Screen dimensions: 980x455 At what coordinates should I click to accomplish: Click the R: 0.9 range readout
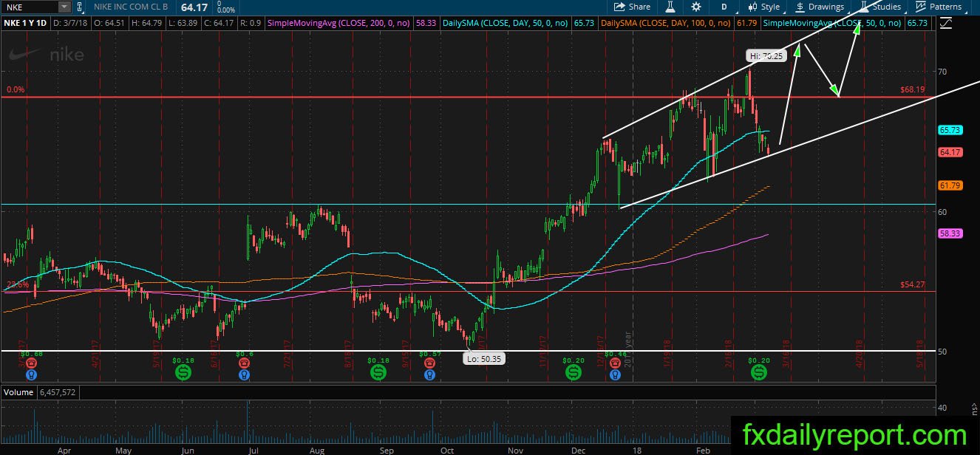point(249,24)
